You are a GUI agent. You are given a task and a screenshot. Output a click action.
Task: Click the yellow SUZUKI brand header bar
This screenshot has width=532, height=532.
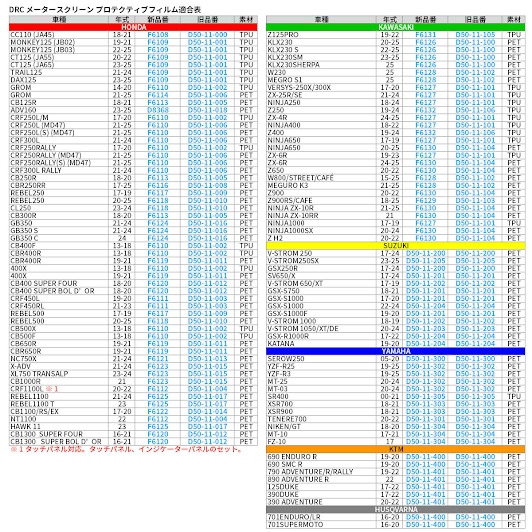click(396, 246)
